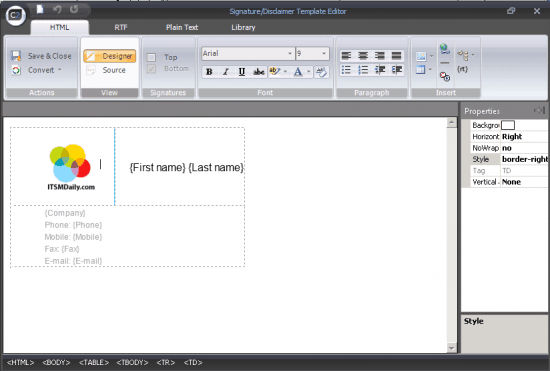Expand the Convert dropdown arrow

(x=60, y=69)
